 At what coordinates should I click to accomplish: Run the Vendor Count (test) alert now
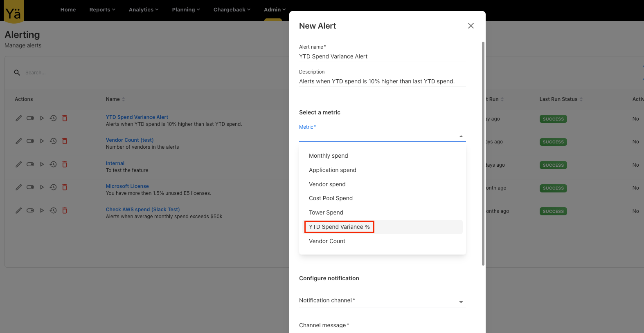click(x=42, y=141)
